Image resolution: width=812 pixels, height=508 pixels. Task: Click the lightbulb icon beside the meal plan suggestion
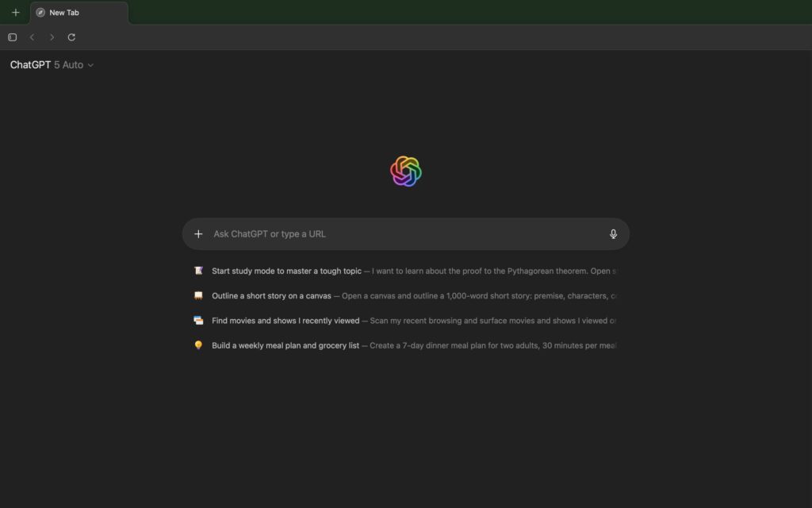click(198, 345)
